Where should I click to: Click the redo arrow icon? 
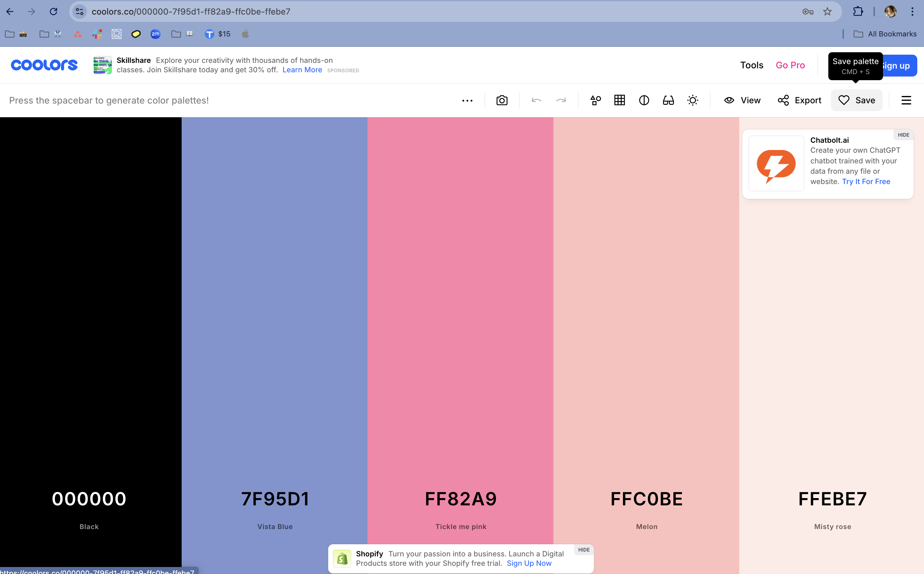(561, 101)
